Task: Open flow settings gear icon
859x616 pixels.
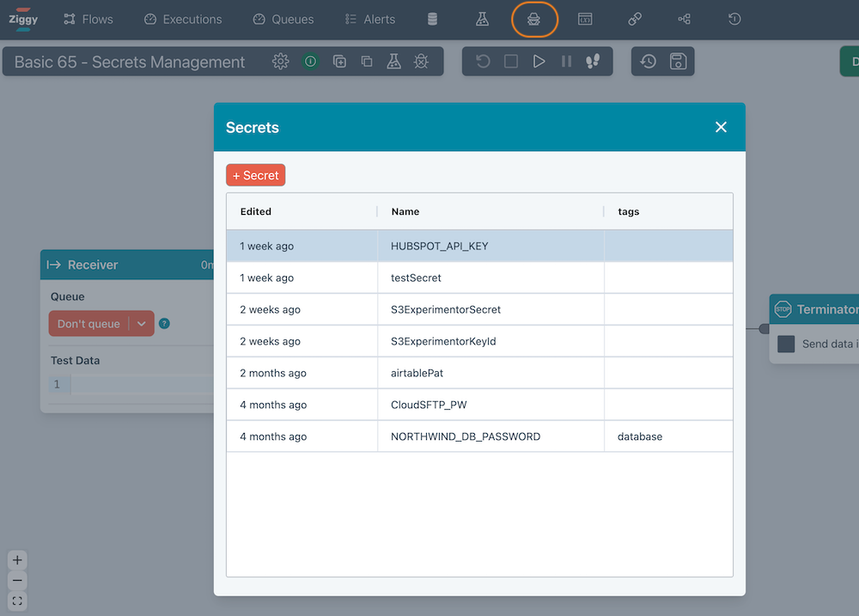Action: tap(280, 62)
